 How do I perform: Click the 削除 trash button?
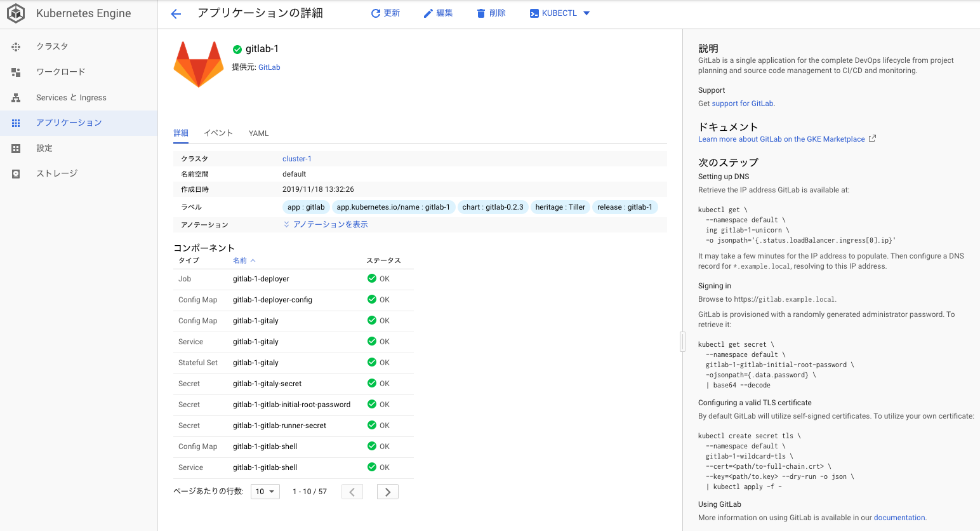pos(491,13)
